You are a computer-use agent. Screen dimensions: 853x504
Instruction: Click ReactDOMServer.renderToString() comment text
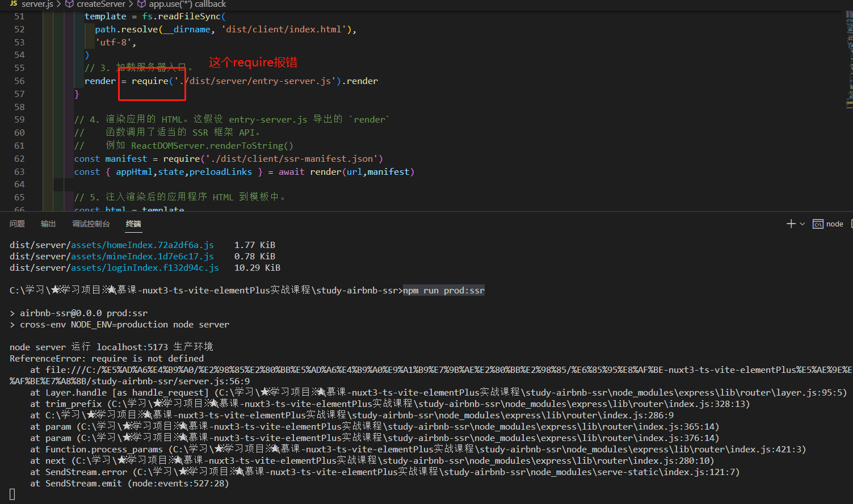pos(212,145)
